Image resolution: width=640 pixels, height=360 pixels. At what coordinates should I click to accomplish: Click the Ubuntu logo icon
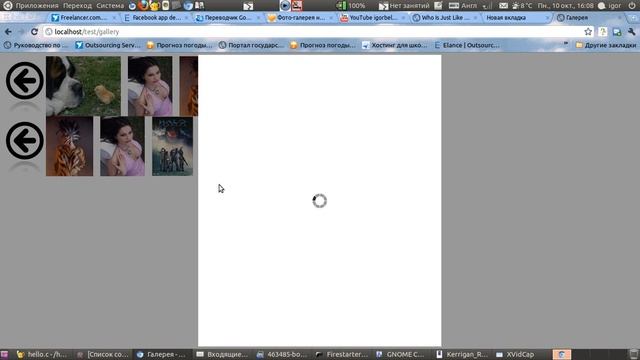click(x=7, y=6)
